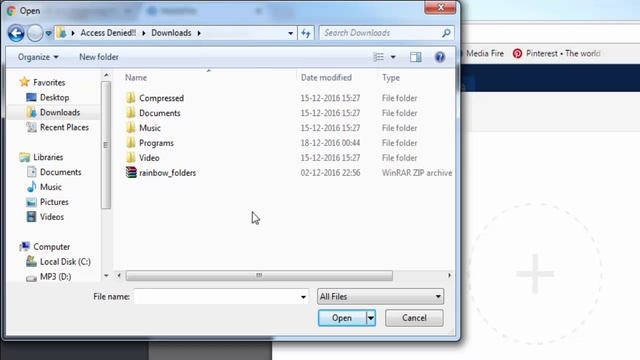The image size is (640, 360).
Task: Open Pinterest bookmark in browser window
Action: [x=557, y=53]
